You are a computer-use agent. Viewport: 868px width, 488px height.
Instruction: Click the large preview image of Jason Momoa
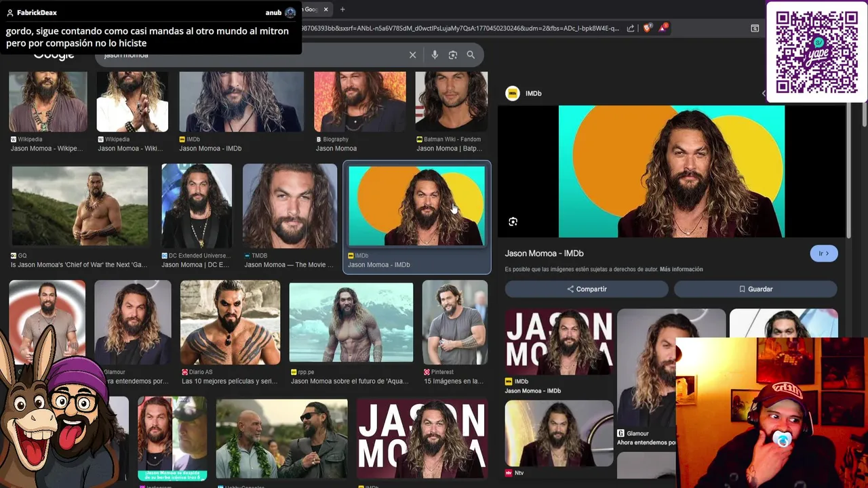point(671,171)
